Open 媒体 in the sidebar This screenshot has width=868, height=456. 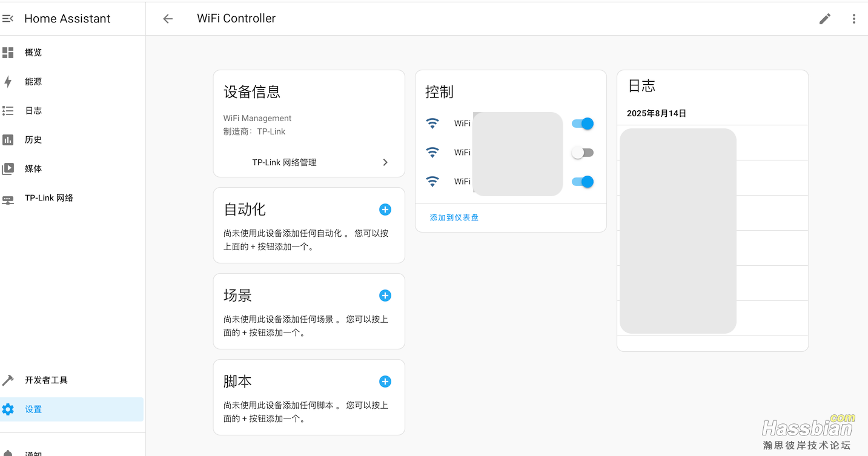pyautogui.click(x=71, y=169)
